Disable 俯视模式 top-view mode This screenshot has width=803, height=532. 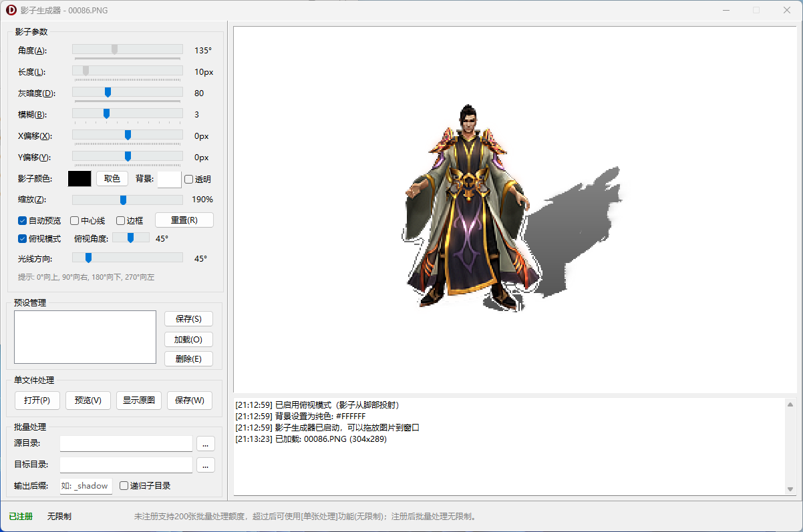(x=22, y=240)
